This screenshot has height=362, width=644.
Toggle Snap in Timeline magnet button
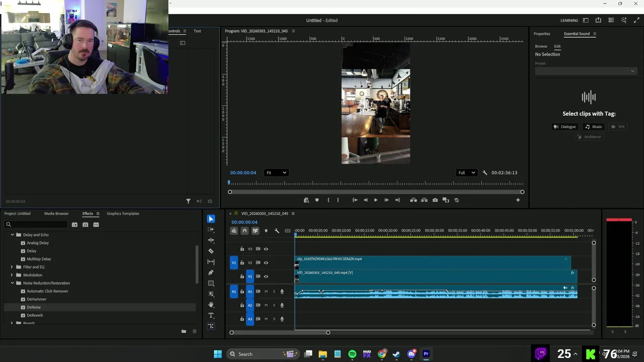[x=245, y=231]
